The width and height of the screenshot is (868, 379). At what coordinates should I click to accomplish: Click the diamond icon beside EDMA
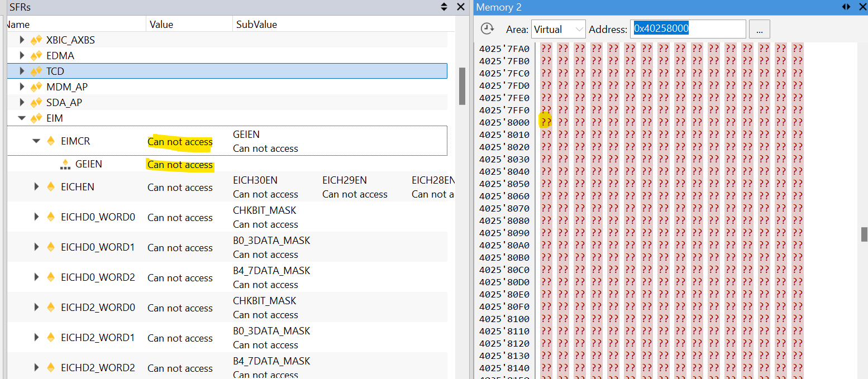36,55
